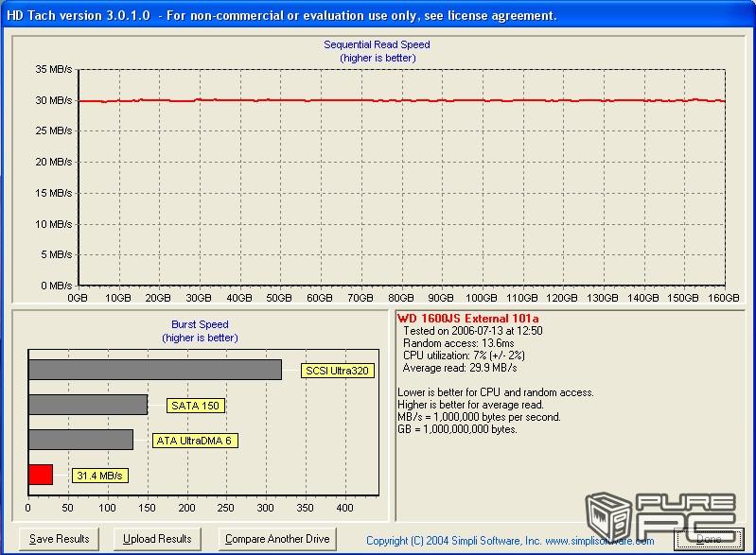
Task: Click the GB = 1,000,000,000 bytes line
Action: pos(457,429)
